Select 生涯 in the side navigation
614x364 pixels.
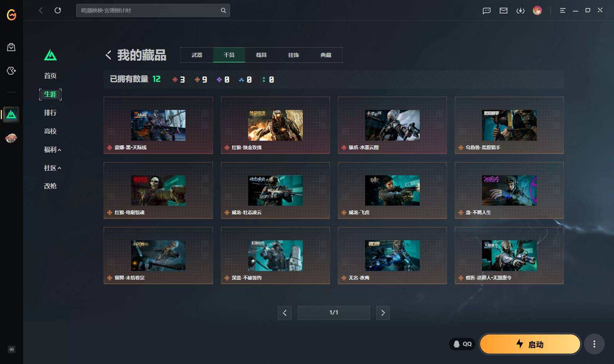pos(50,94)
